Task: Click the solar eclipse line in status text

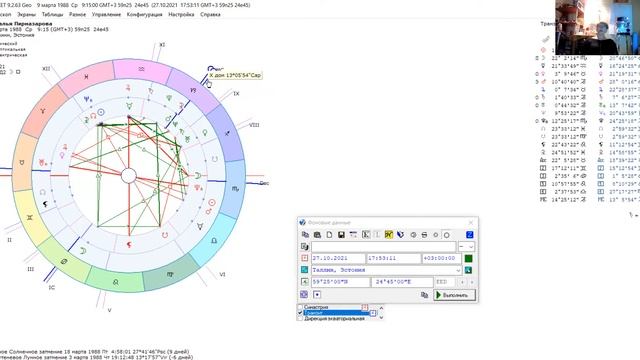Action: tap(95, 351)
